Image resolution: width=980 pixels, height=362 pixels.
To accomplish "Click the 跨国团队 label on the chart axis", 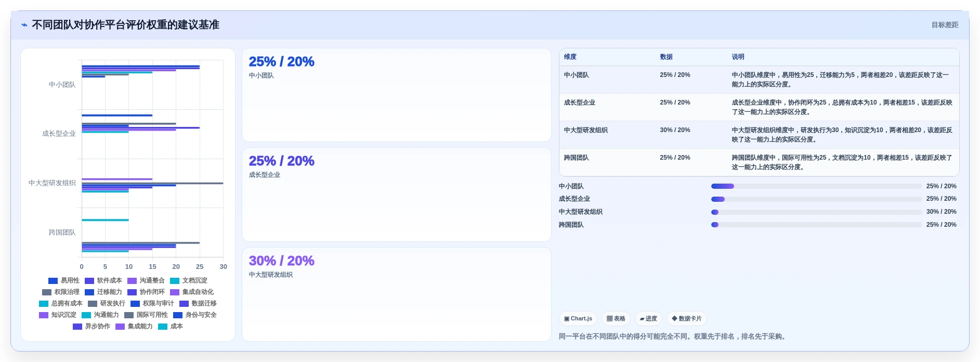I will [62, 232].
